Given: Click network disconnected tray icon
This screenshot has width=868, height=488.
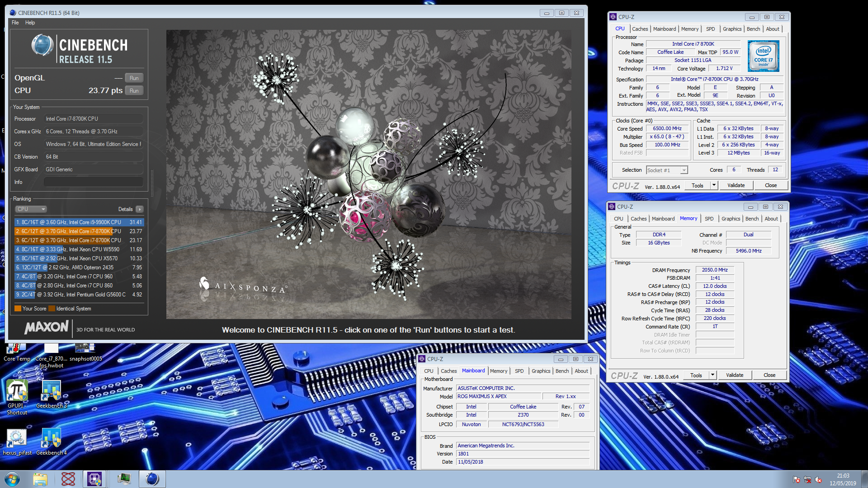Looking at the screenshot, I should [x=807, y=480].
